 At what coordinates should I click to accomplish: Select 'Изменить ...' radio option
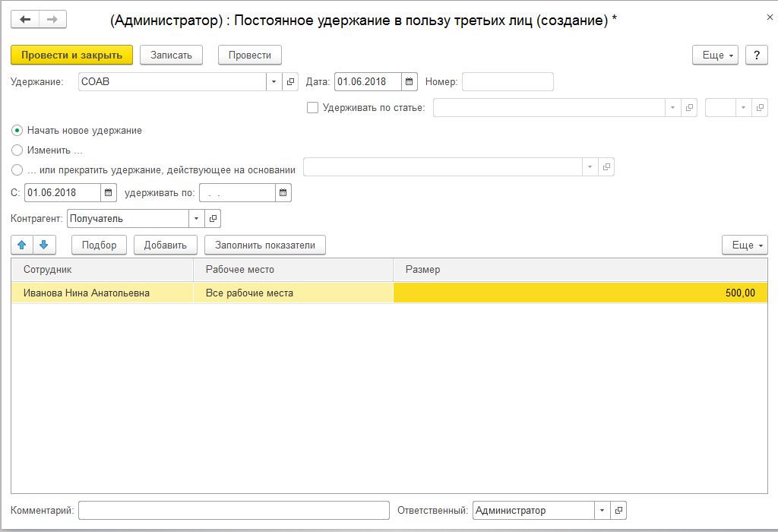pyautogui.click(x=17, y=150)
